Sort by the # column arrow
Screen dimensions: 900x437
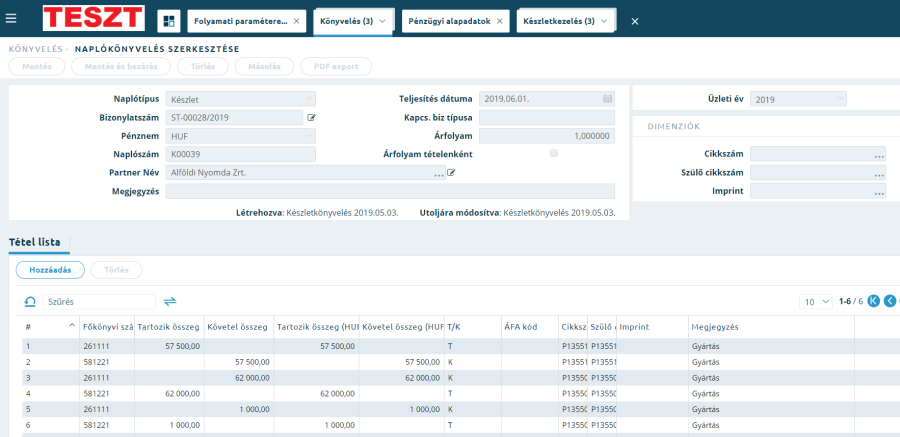pos(72,326)
